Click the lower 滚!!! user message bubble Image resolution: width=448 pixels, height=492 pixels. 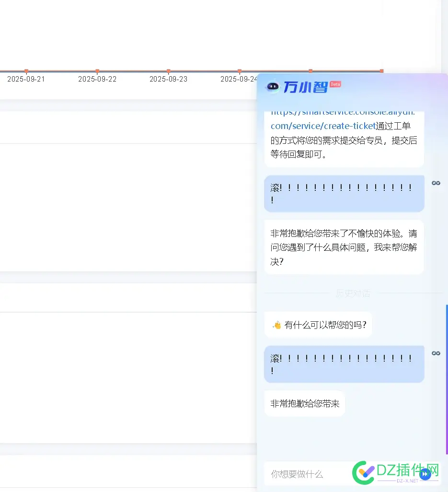point(344,364)
